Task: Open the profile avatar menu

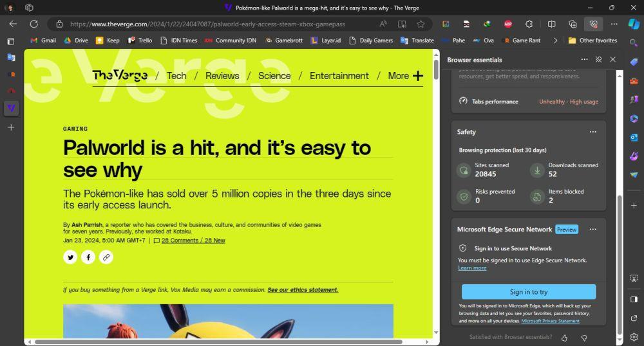Action: pos(9,7)
